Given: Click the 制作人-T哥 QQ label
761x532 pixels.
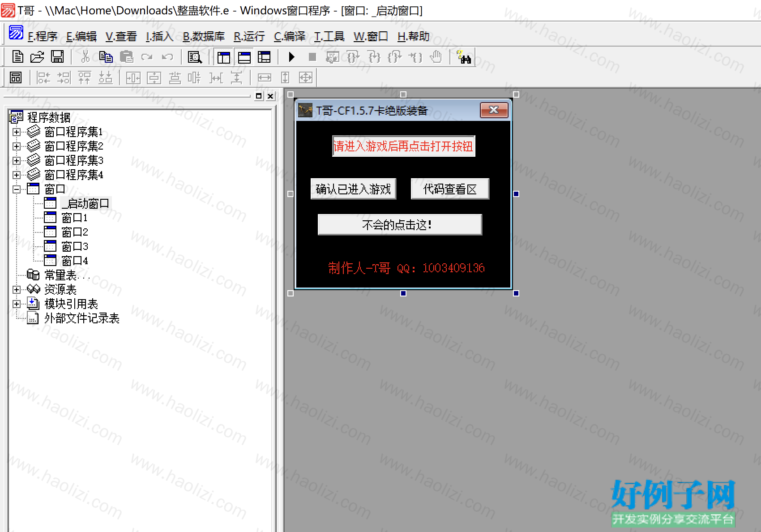Looking at the screenshot, I should click(406, 268).
